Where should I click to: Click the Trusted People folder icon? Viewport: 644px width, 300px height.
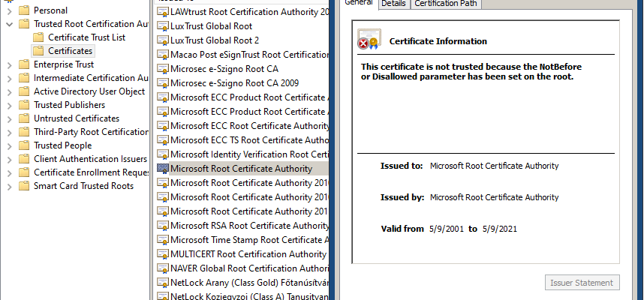[25, 145]
